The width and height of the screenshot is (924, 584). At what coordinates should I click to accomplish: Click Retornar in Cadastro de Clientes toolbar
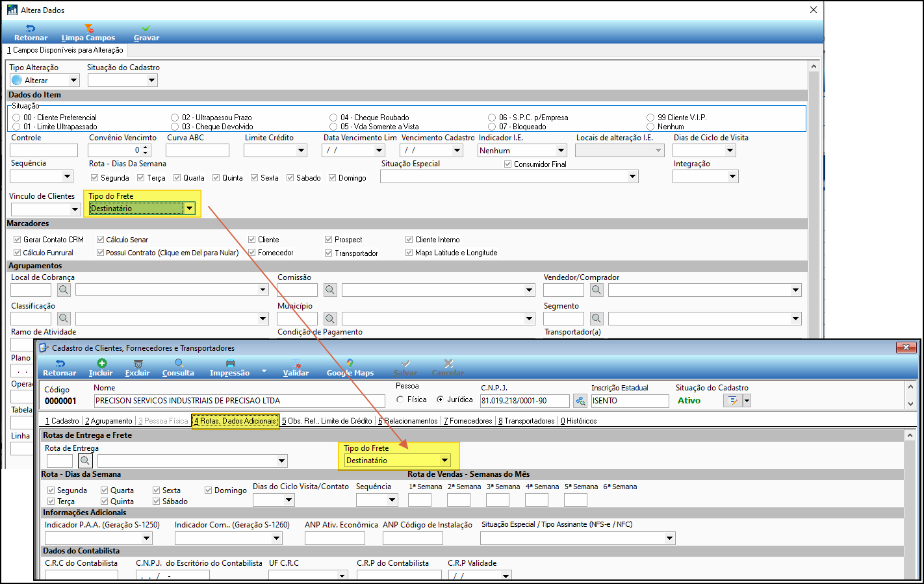coord(60,368)
